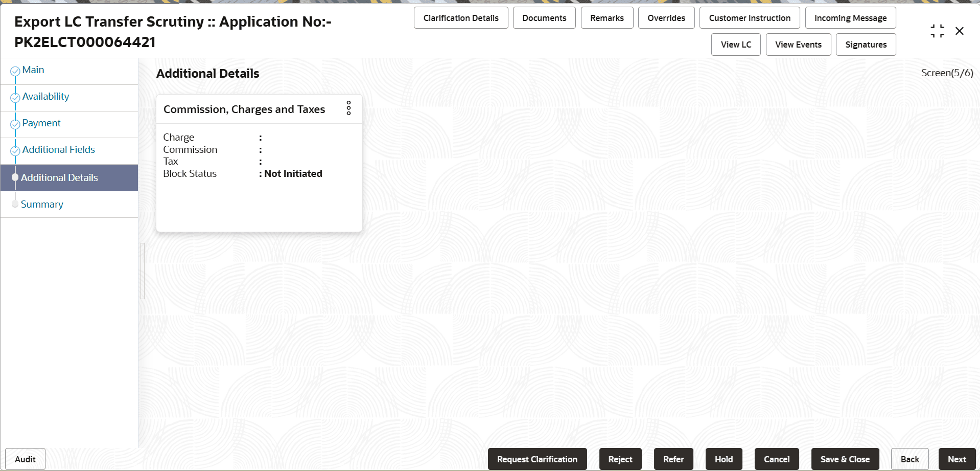The height and width of the screenshot is (471, 980).
Task: Click the checkmark icon next to Availability
Action: tap(15, 98)
